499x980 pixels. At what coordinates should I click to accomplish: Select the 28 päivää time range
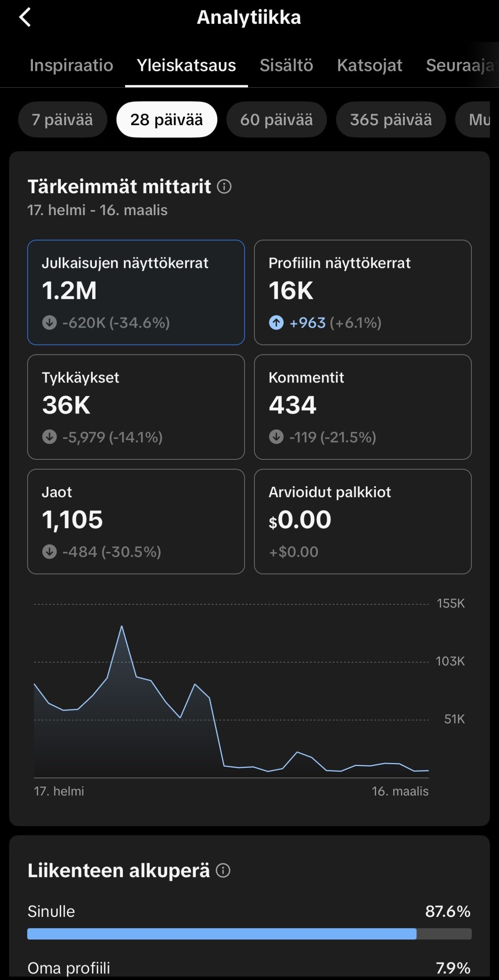coord(166,119)
